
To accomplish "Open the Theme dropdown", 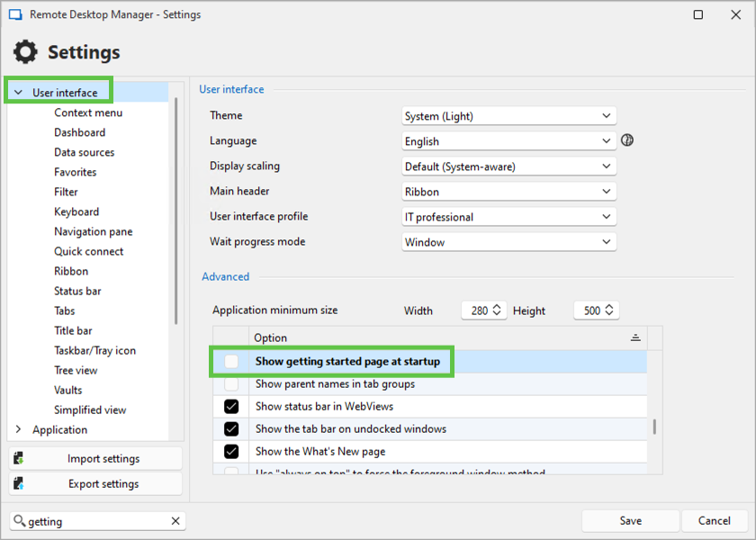I will click(508, 116).
